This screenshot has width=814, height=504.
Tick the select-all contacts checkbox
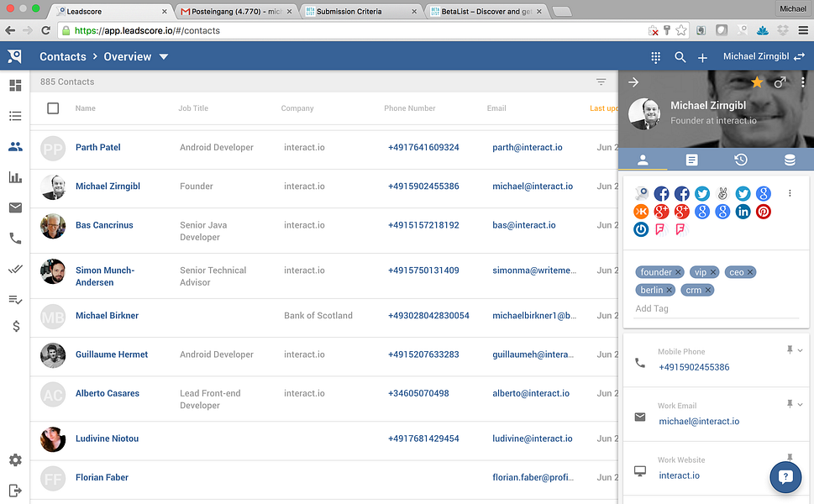pyautogui.click(x=53, y=108)
